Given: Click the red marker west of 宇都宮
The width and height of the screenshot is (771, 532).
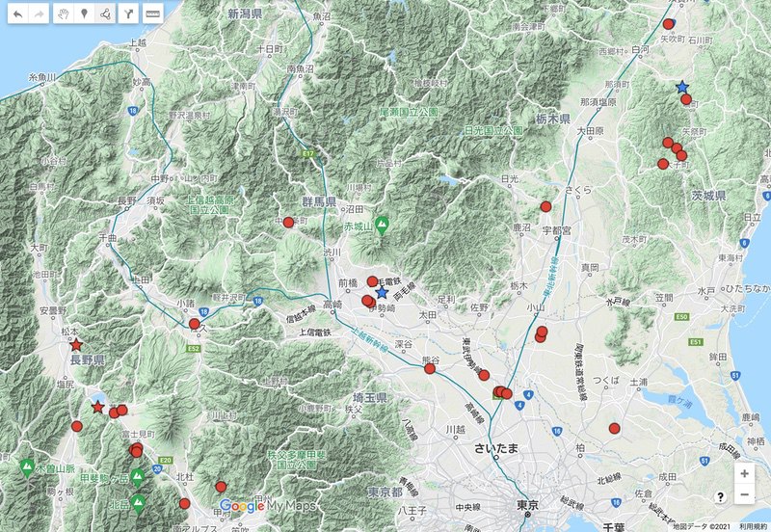Looking at the screenshot, I should [546, 206].
